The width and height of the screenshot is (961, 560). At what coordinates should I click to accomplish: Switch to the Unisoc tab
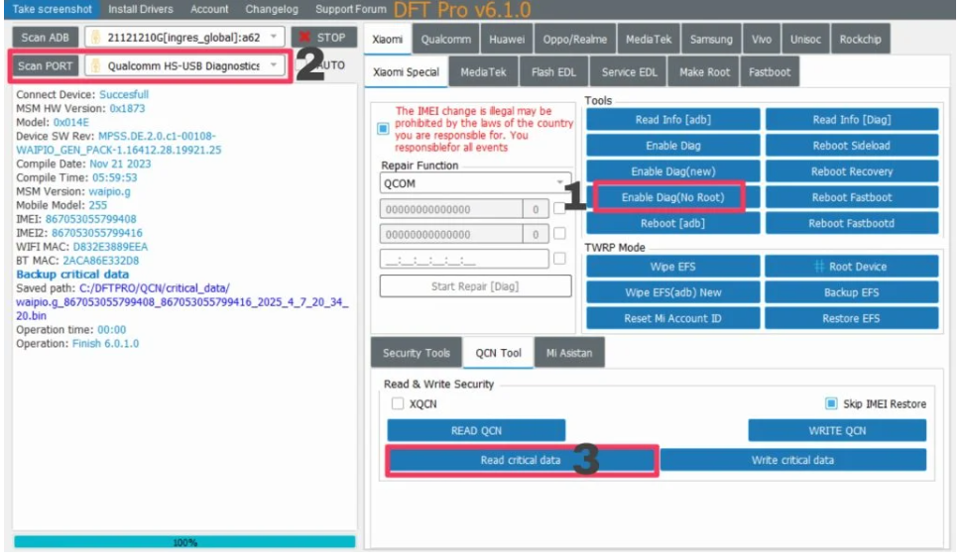(805, 40)
